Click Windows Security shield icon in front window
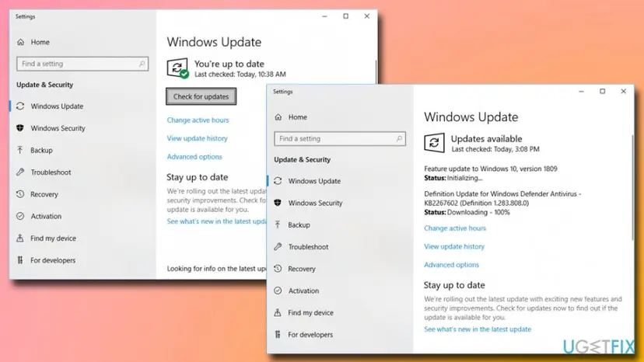This screenshot has width=644, height=362. [278, 203]
